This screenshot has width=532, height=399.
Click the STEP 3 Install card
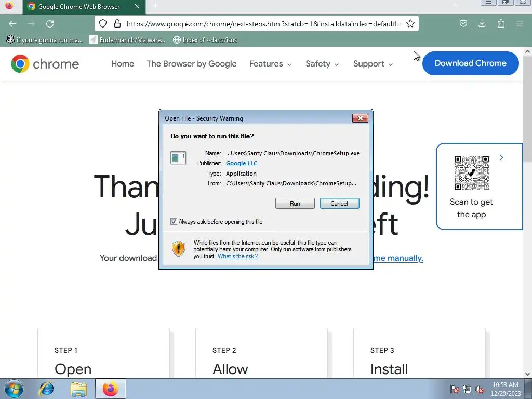click(419, 353)
